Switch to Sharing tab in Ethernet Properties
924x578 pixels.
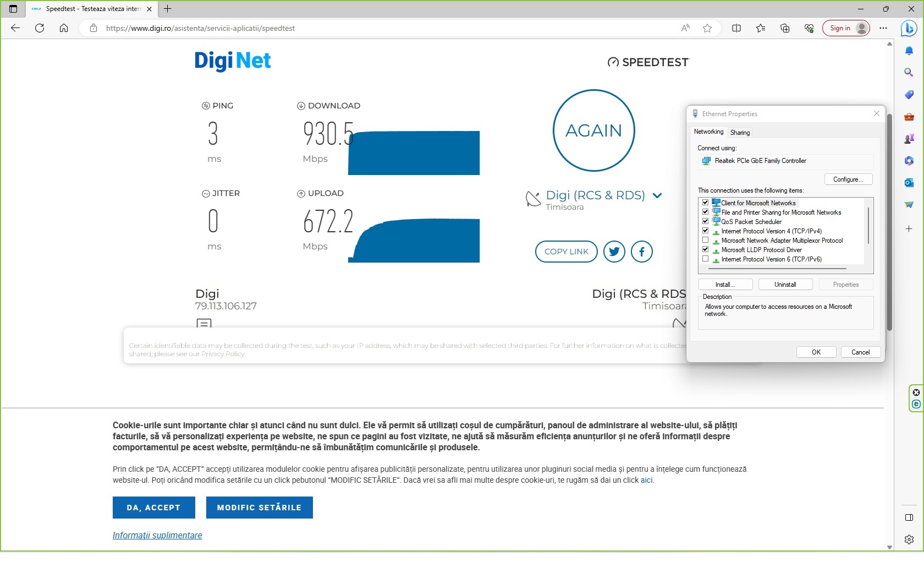740,133
